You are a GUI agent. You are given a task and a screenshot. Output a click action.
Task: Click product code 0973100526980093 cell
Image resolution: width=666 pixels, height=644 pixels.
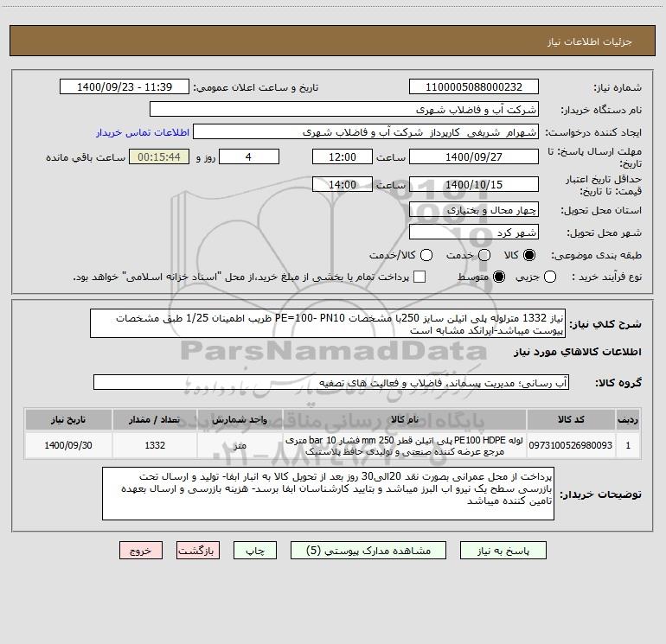(x=571, y=445)
